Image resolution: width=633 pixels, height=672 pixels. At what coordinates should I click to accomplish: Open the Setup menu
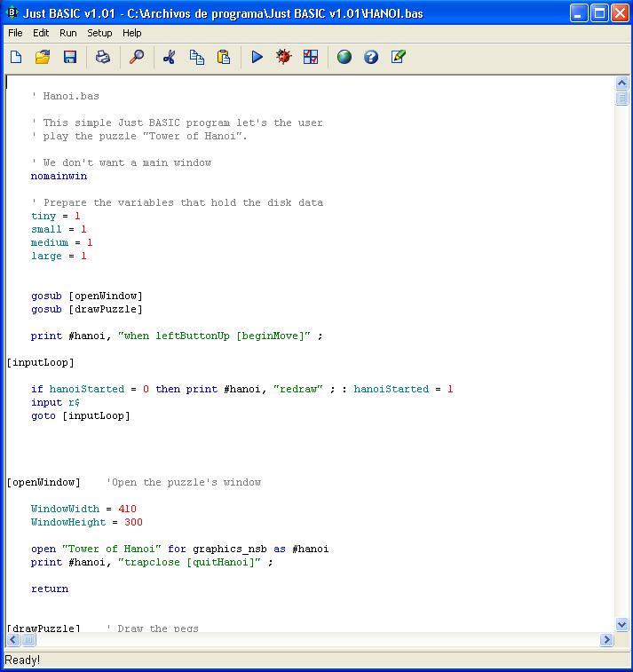[99, 33]
